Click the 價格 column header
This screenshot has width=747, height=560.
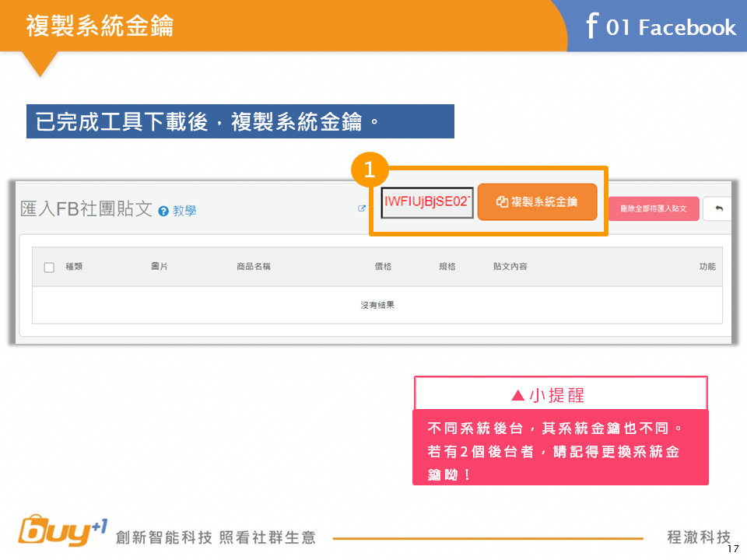tap(383, 267)
